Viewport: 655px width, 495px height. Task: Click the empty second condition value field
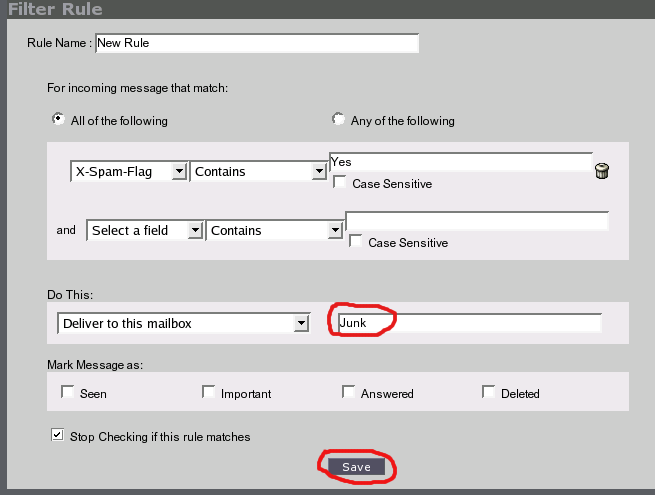click(477, 221)
